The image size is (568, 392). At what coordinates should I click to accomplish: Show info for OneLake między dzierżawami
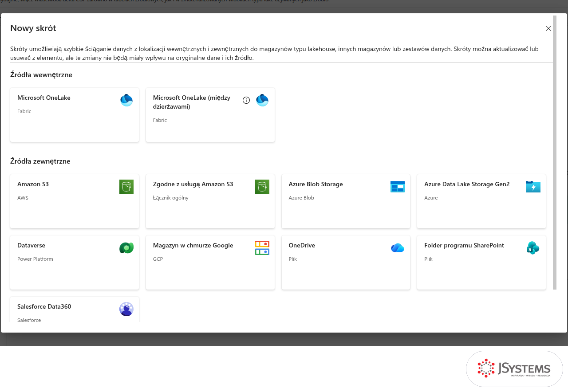246,100
